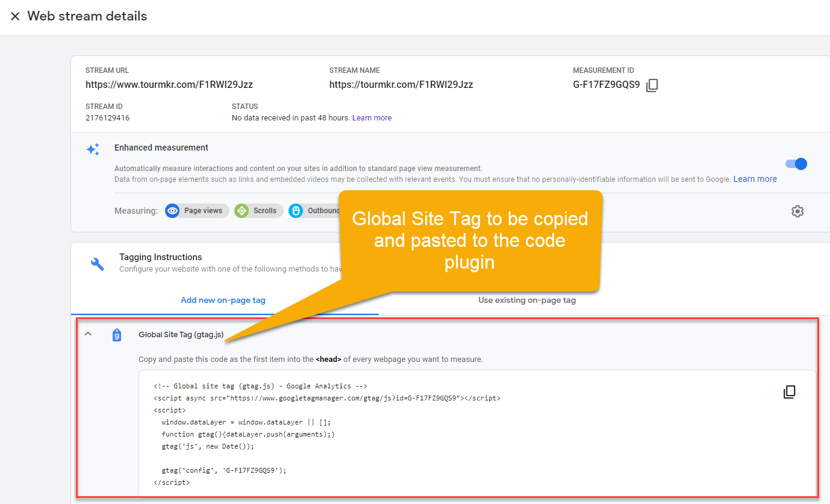Click the window.dataLayer code line

246,422
